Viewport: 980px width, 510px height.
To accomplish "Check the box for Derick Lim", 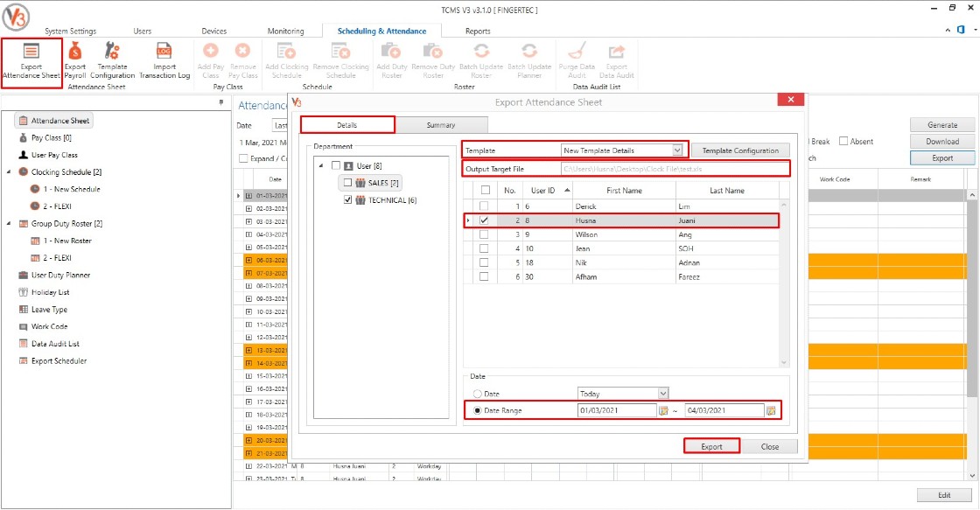I will point(484,206).
